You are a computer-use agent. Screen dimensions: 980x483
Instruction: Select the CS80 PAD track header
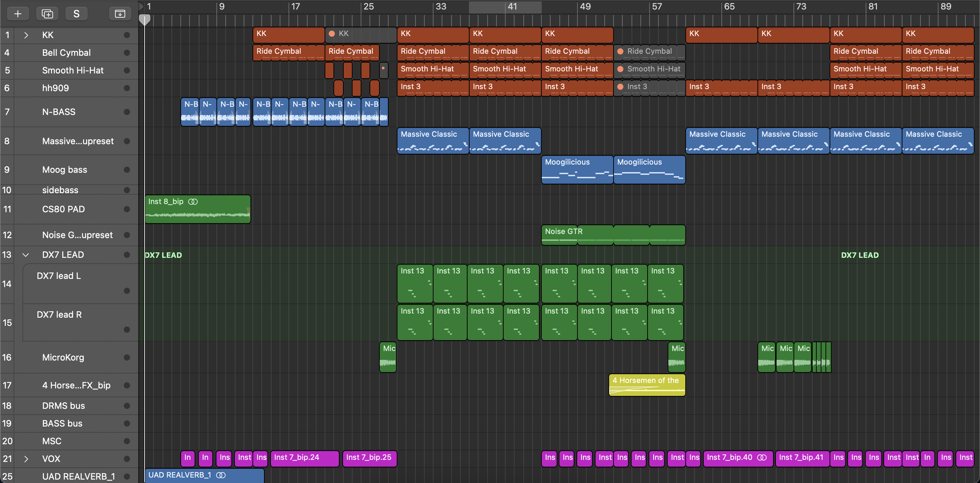[x=64, y=209]
